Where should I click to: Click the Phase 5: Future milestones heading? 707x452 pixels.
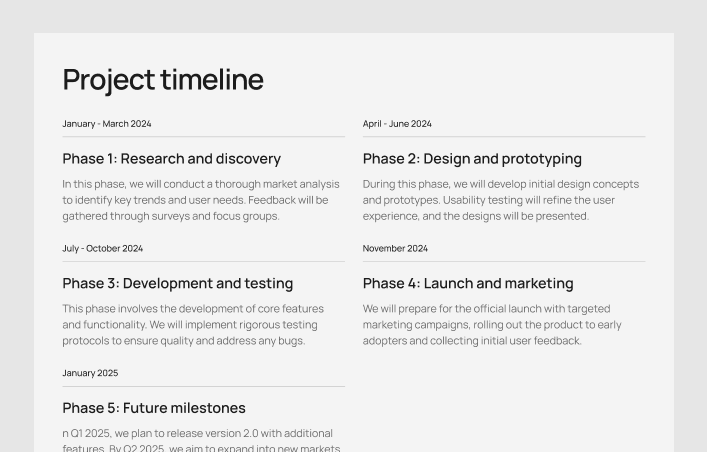pos(154,408)
